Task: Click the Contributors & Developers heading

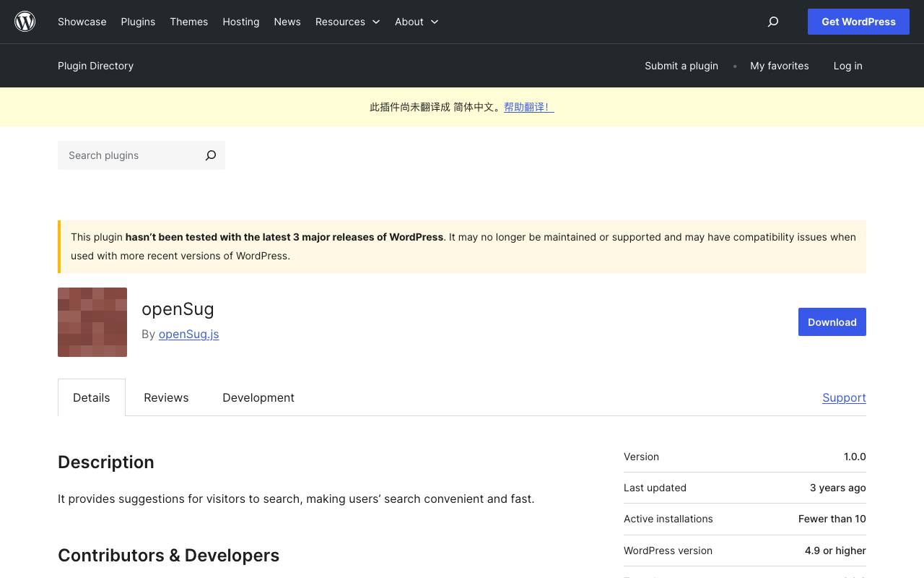Action: (169, 556)
